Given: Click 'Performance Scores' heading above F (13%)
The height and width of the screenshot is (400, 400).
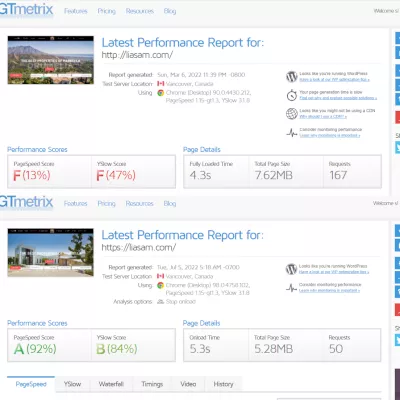Looking at the screenshot, I should click(x=37, y=149).
